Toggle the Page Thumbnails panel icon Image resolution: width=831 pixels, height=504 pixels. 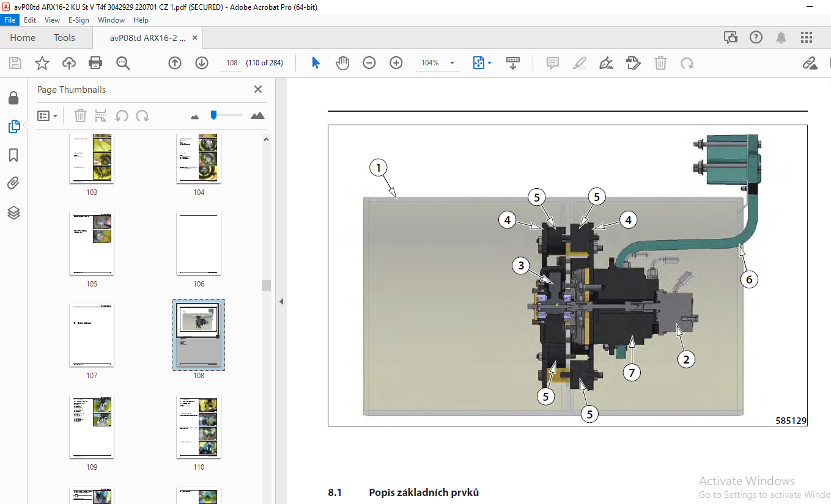pos(13,126)
